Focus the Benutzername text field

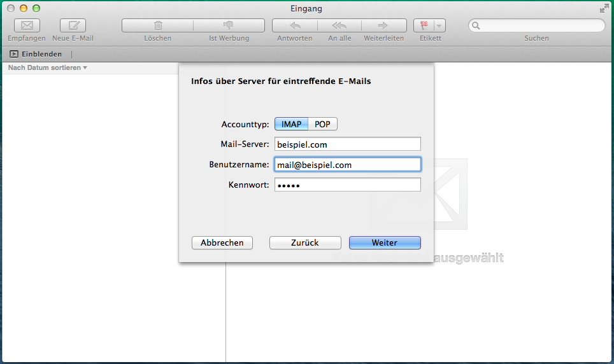click(347, 165)
